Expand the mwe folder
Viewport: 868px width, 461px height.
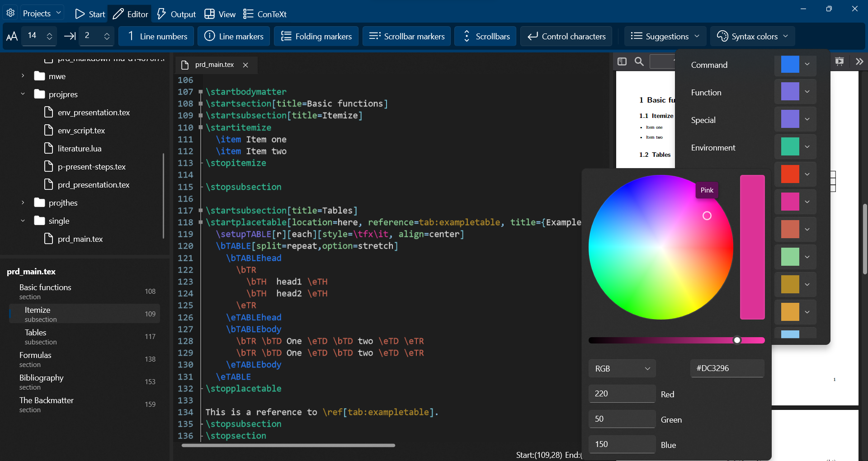[x=23, y=76]
